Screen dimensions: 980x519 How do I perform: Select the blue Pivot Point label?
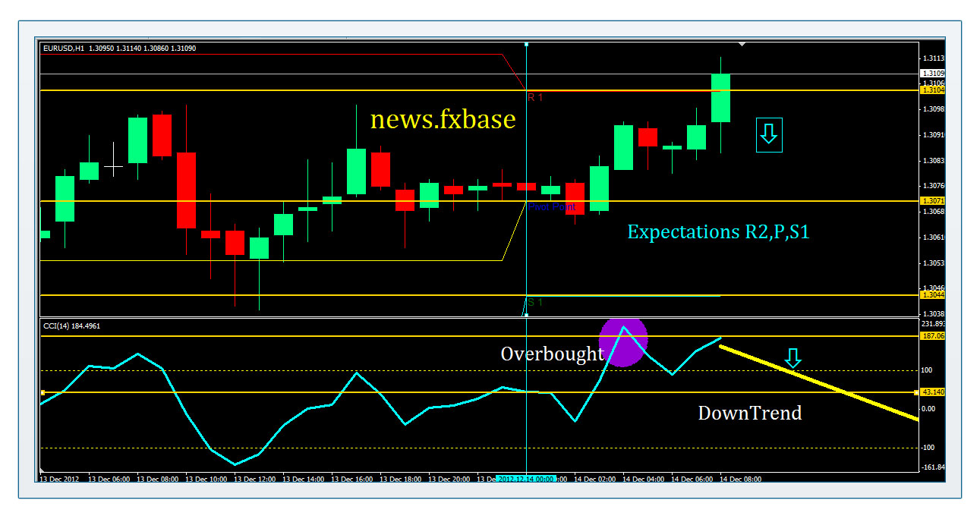tap(552, 207)
